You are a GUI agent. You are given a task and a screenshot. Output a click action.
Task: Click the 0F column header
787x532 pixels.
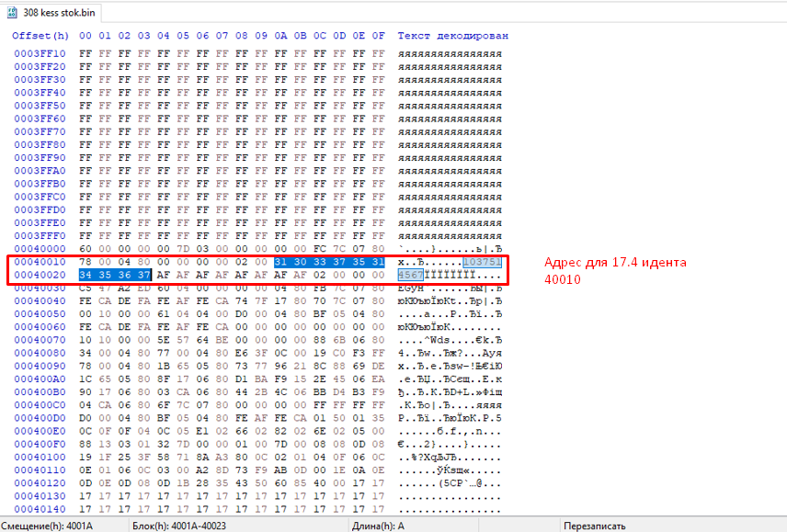click(x=379, y=36)
